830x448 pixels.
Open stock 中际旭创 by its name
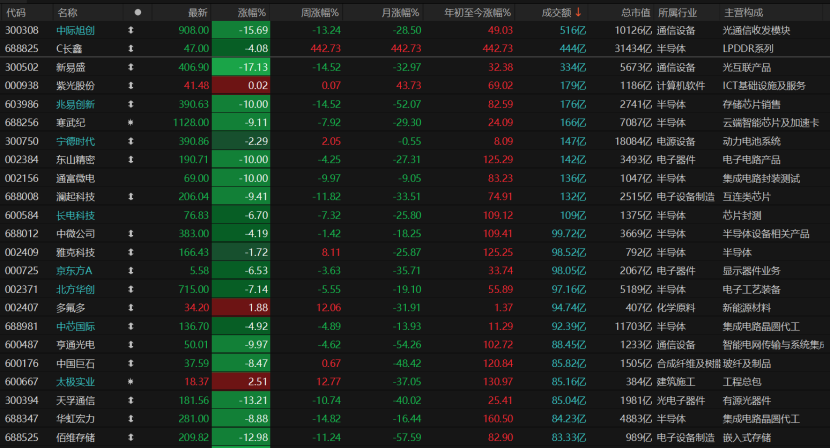76,31
